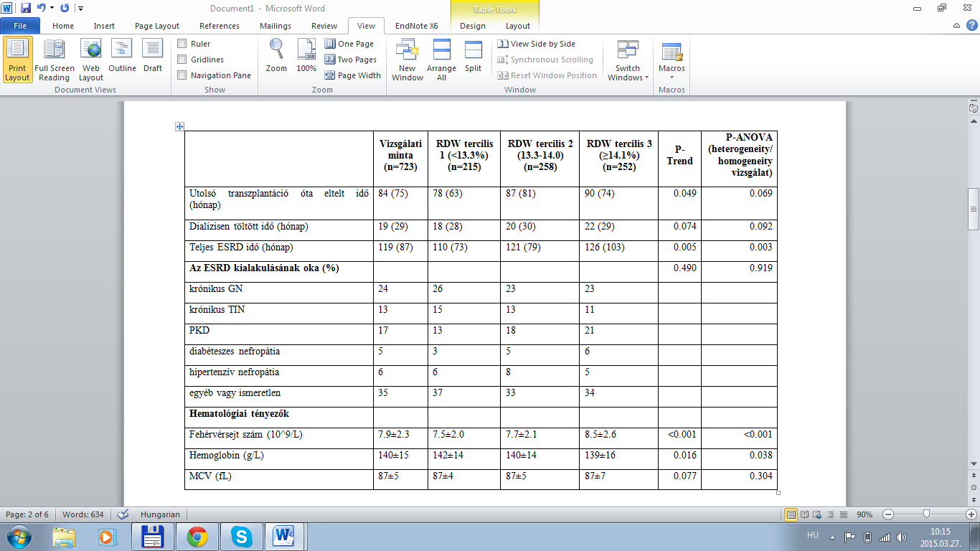
Task: Minimize the ribbon with the caret
Action: pyautogui.click(x=958, y=25)
